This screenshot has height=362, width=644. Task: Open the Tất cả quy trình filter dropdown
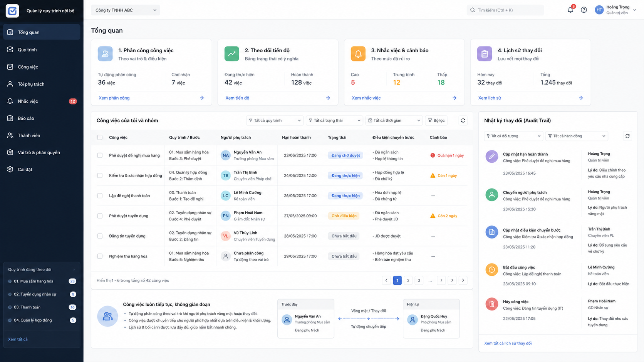click(275, 120)
